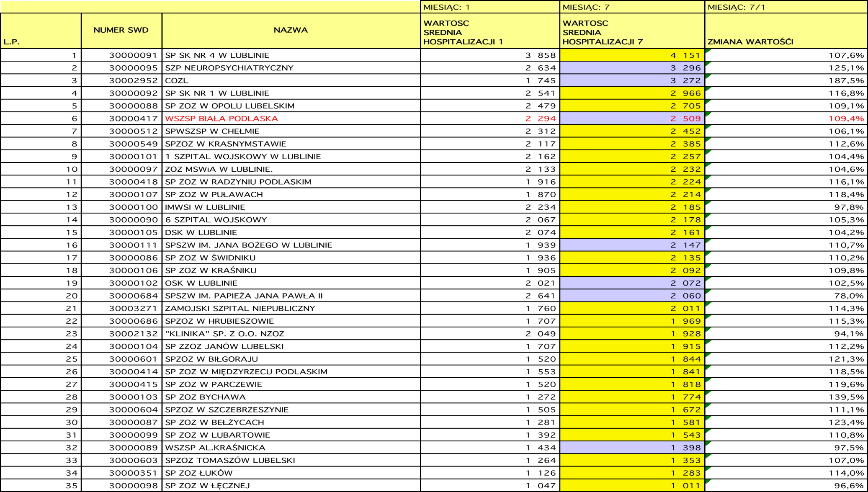Click cell ZAMOJSKI SZPITAL NIEPUBLICZNY

[291, 309]
